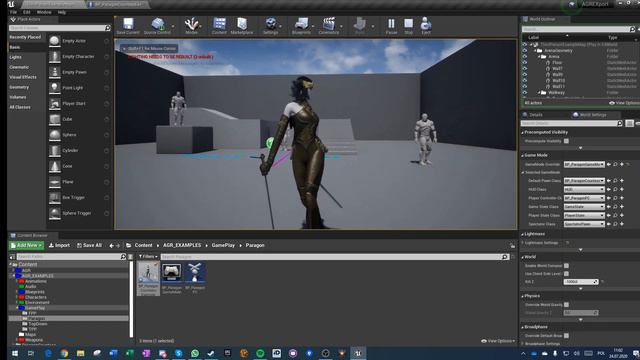Screen dimensions: 640x360
Task: Select Empty Character in Place Actors
Action: 79,57
